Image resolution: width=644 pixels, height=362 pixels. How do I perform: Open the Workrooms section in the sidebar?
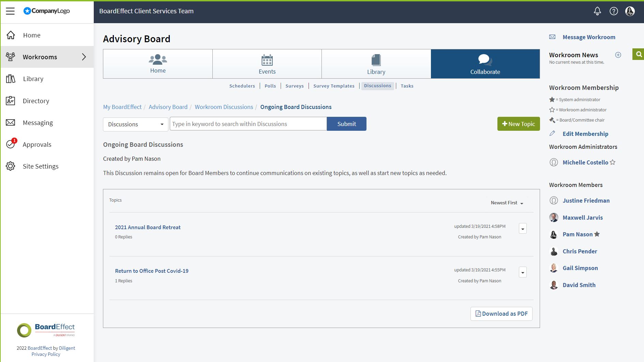tap(41, 57)
